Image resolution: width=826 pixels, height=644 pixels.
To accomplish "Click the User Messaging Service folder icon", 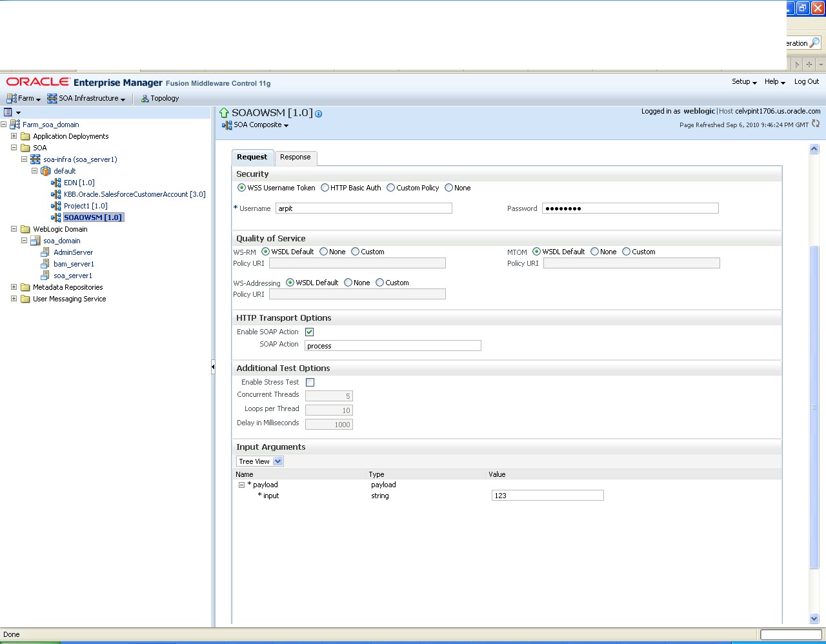I will [25, 299].
